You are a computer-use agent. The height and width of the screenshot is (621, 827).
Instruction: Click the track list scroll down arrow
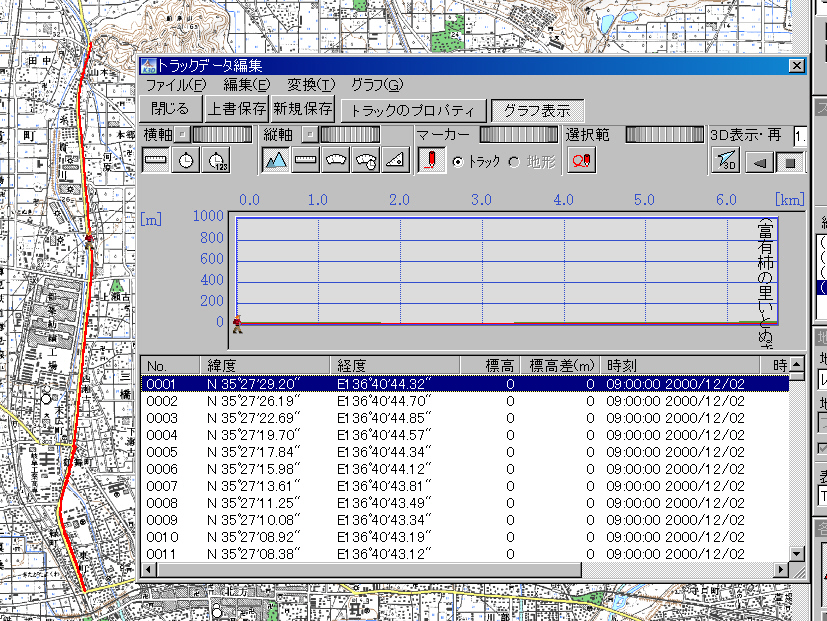tap(796, 553)
